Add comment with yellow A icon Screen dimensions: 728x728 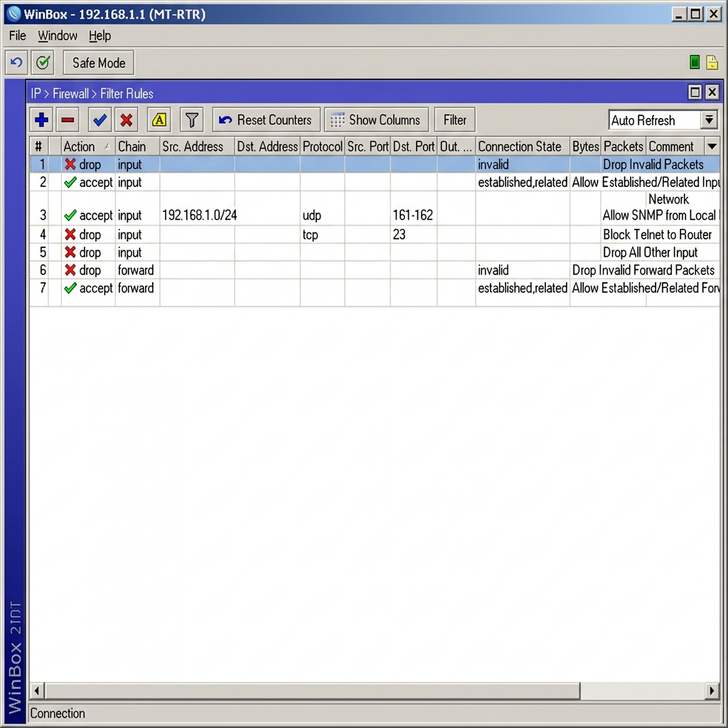[x=159, y=119]
